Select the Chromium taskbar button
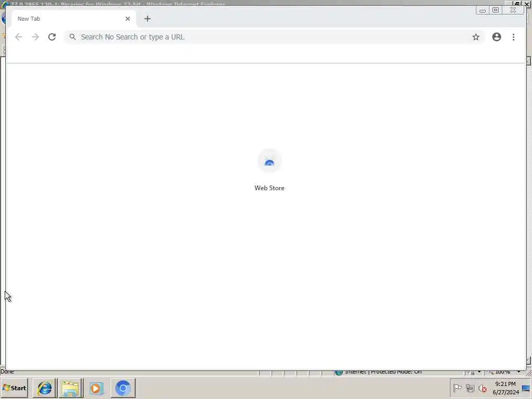This screenshot has height=399, width=532. [x=123, y=388]
